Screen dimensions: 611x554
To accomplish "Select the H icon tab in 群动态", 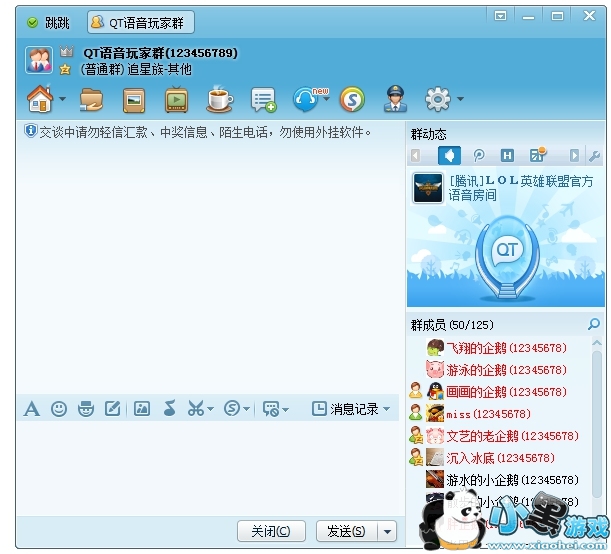I will coord(507,156).
